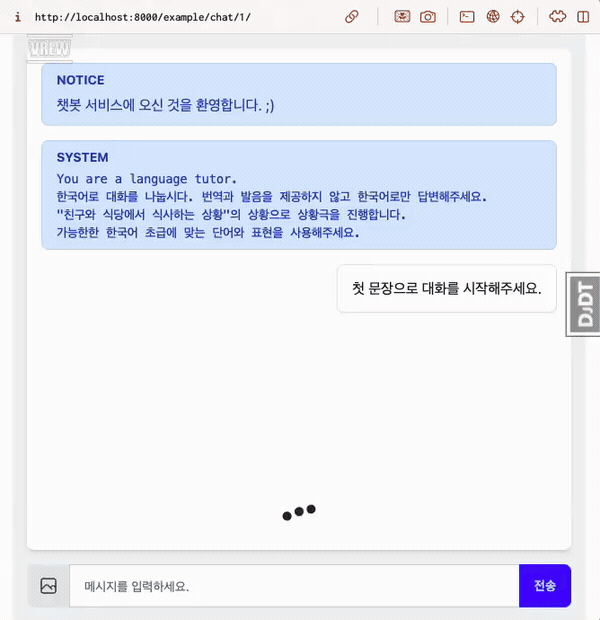Click the NOTICE heading text
Screen dimensions: 600x620
[x=81, y=80]
